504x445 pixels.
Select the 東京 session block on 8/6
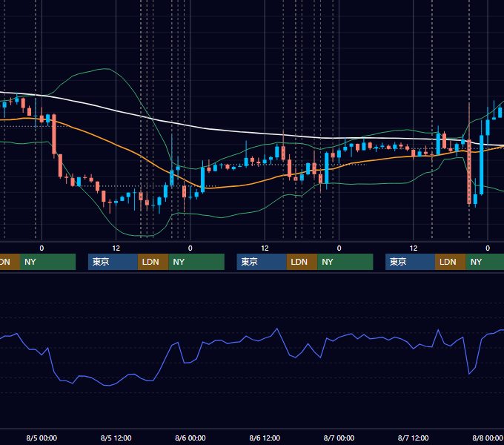262,262
